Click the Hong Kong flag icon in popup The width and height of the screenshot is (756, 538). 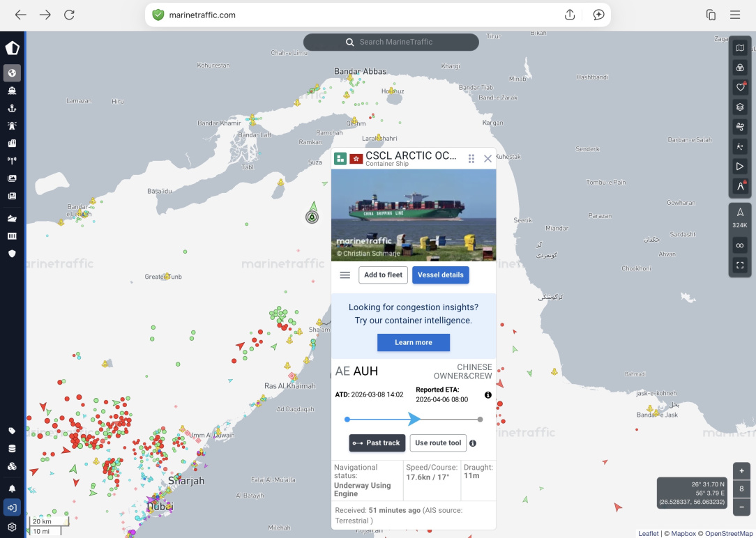click(356, 158)
